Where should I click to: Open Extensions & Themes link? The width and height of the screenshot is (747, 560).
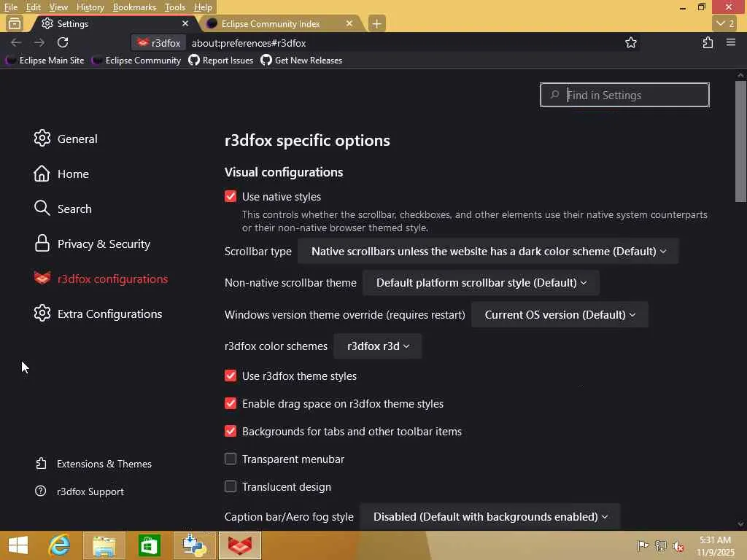[x=94, y=463]
